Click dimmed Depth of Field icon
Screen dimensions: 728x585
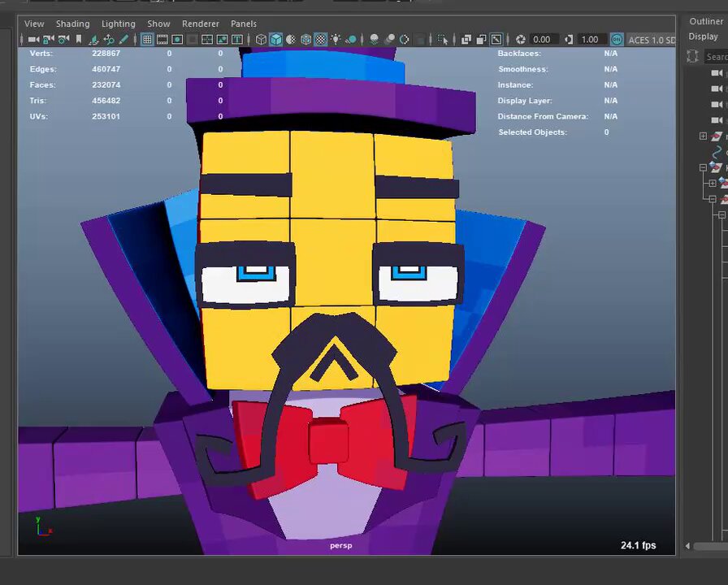(419, 40)
